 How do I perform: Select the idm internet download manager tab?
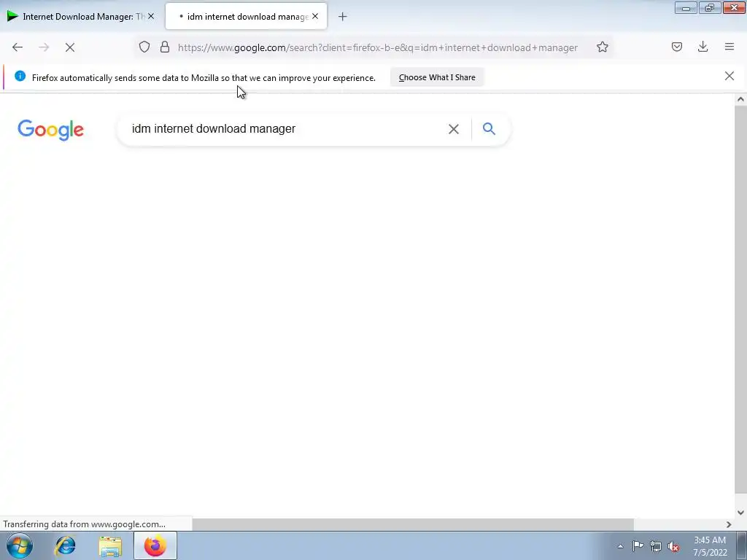click(246, 16)
